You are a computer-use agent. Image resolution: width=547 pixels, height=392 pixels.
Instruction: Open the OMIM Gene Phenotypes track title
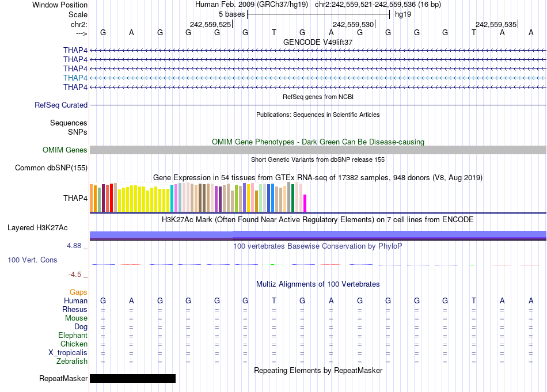click(x=318, y=142)
